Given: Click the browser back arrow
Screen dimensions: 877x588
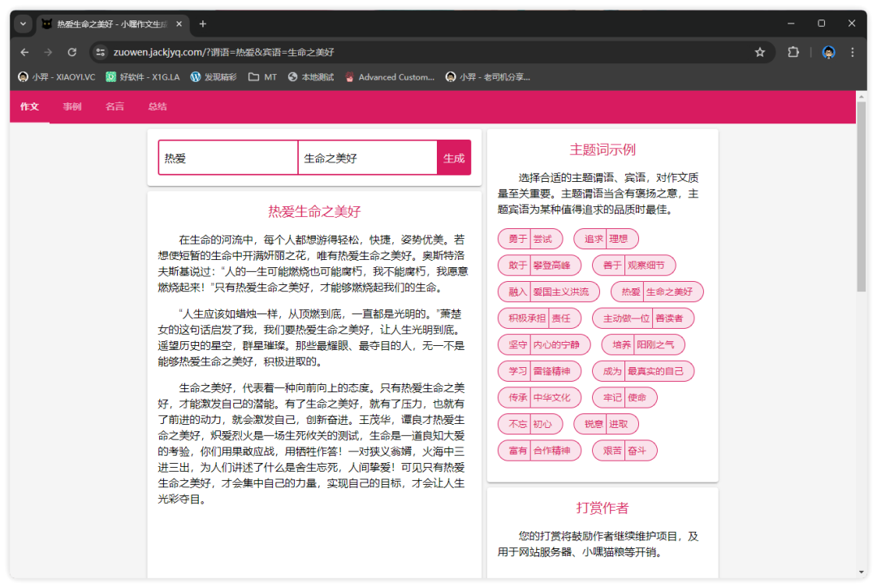Looking at the screenshot, I should pyautogui.click(x=24, y=52).
